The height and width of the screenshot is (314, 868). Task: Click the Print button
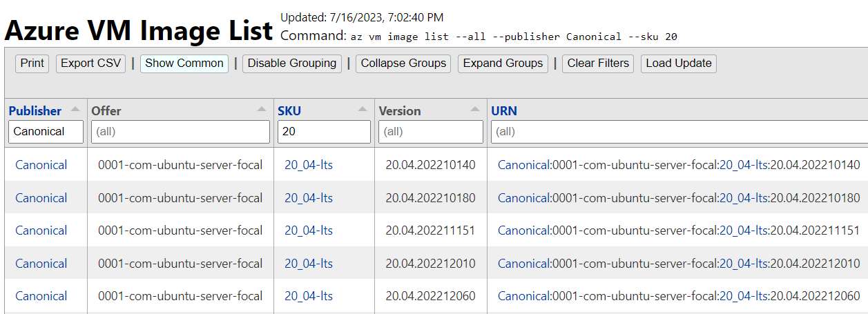pos(32,63)
